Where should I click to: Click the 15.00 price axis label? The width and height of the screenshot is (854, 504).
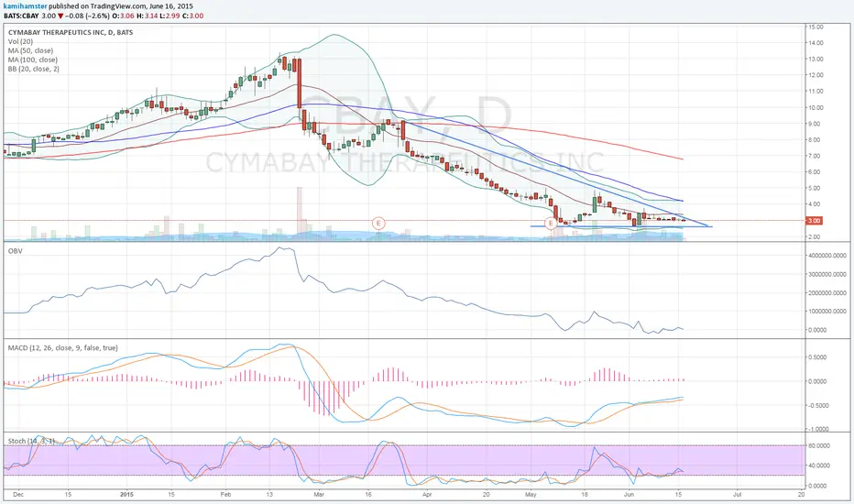coord(816,27)
